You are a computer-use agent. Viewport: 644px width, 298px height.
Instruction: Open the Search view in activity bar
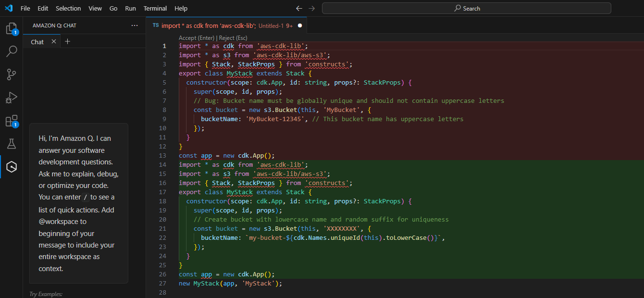11,51
